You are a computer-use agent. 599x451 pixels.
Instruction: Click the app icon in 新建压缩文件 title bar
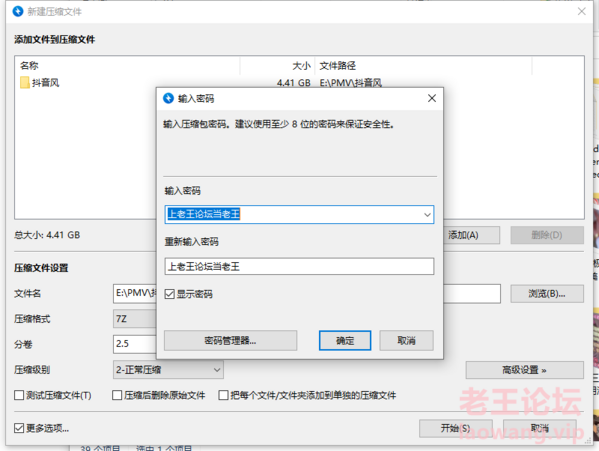(18, 11)
